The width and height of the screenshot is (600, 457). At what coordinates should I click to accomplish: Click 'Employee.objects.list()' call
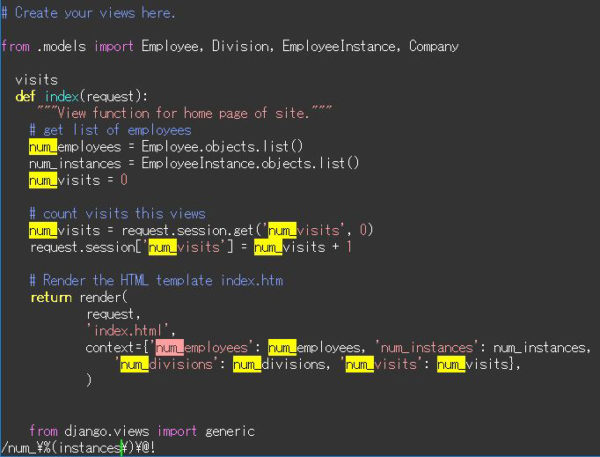(x=222, y=147)
